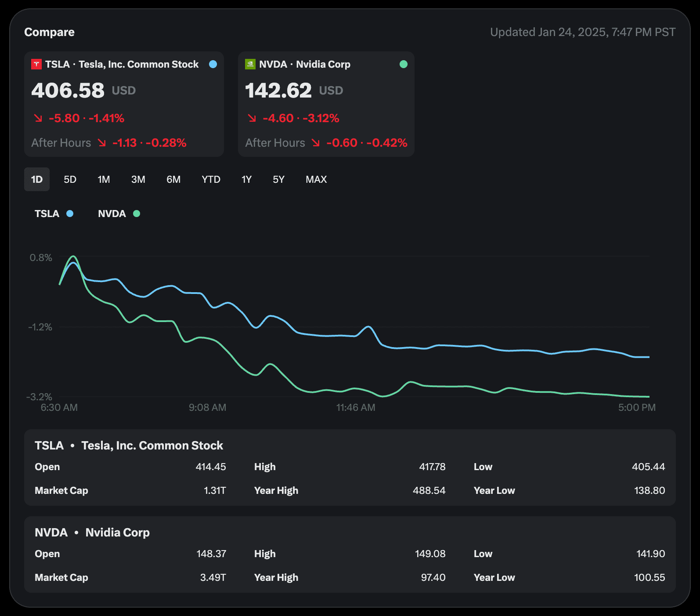
Task: Click the 9:08 AM time label
Action: 208,407
